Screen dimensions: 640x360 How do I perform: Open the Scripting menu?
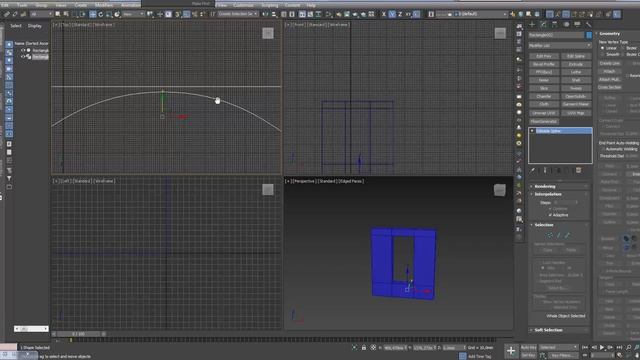point(269,5)
